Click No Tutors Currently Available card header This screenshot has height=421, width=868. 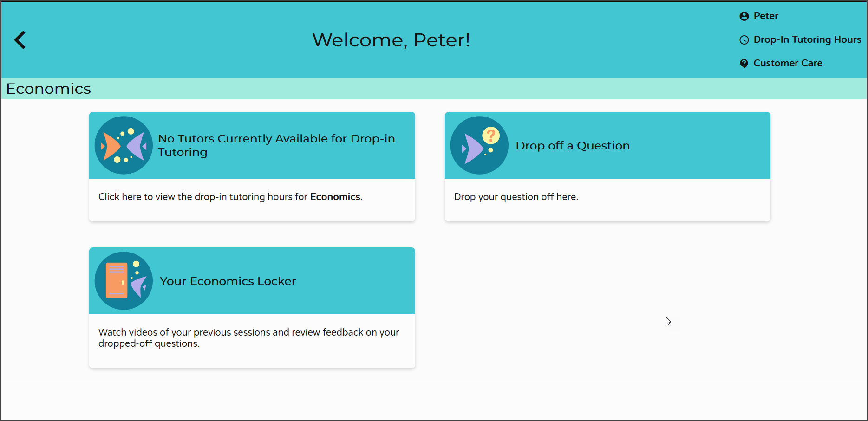coord(276,145)
